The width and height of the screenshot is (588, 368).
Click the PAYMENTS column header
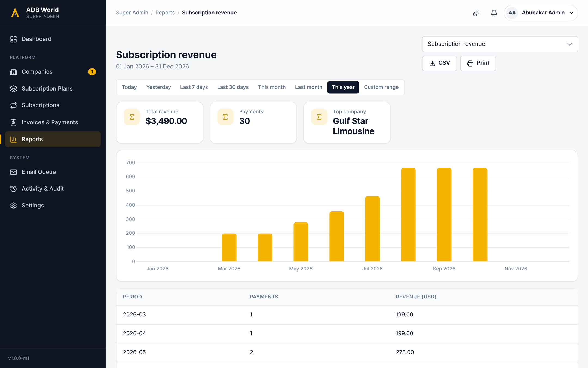264,297
